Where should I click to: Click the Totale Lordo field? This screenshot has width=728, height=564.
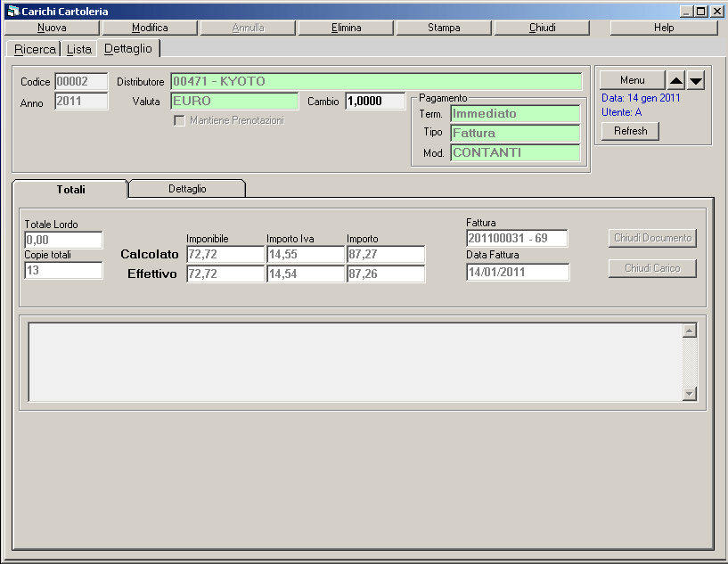point(63,240)
